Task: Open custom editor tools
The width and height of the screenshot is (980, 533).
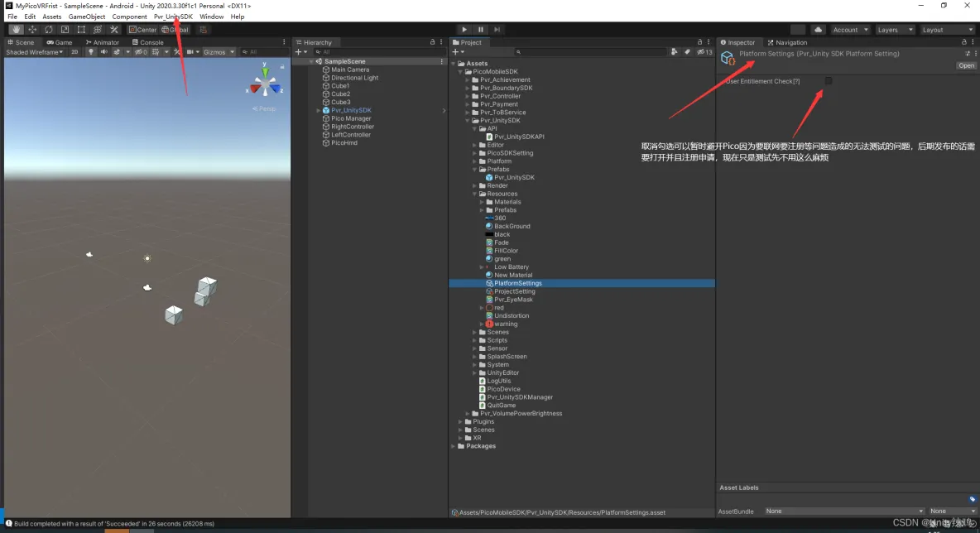Action: pyautogui.click(x=113, y=29)
